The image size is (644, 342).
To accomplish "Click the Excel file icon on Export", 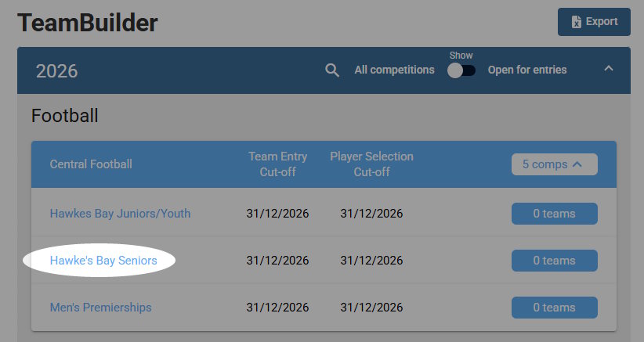I will pos(577,22).
